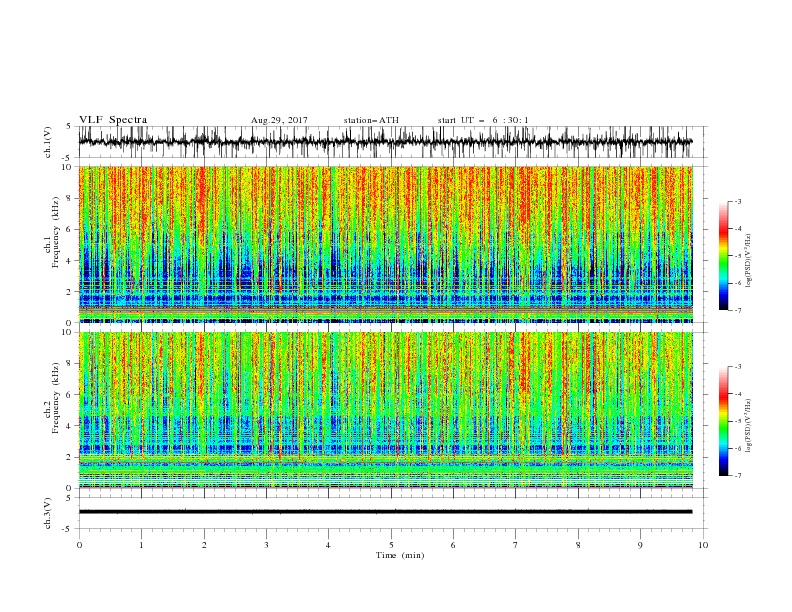This screenshot has height=612, width=792.
Task: Click time axis tick label "2"
Action: pos(204,545)
